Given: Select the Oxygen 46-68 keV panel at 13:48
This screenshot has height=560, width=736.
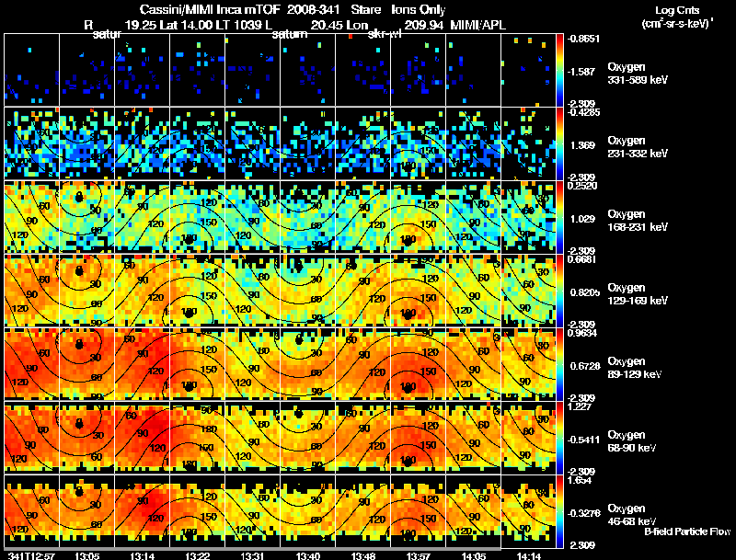Looking at the screenshot, I should point(362,512).
